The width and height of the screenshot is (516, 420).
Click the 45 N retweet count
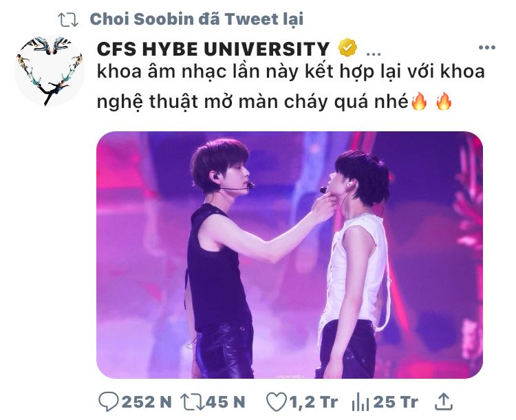coord(225,402)
